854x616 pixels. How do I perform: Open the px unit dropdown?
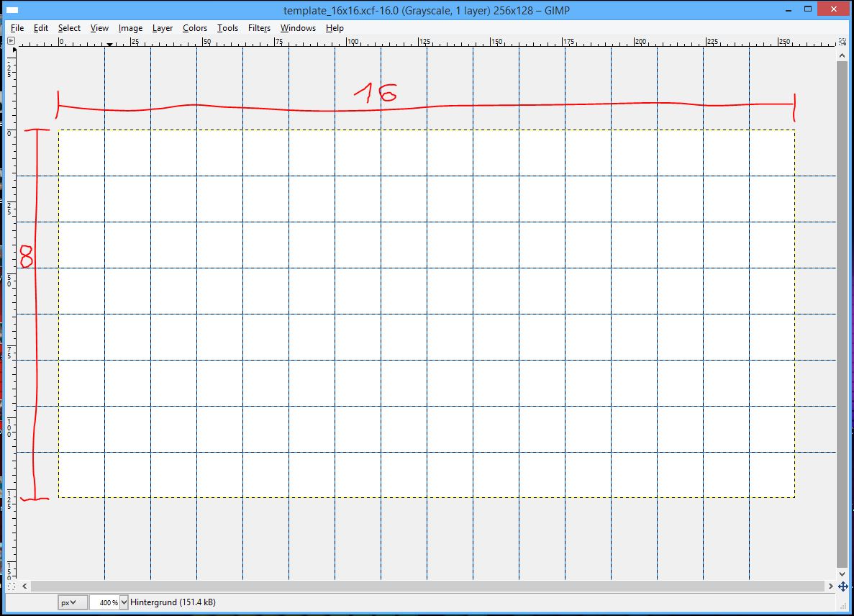click(72, 602)
